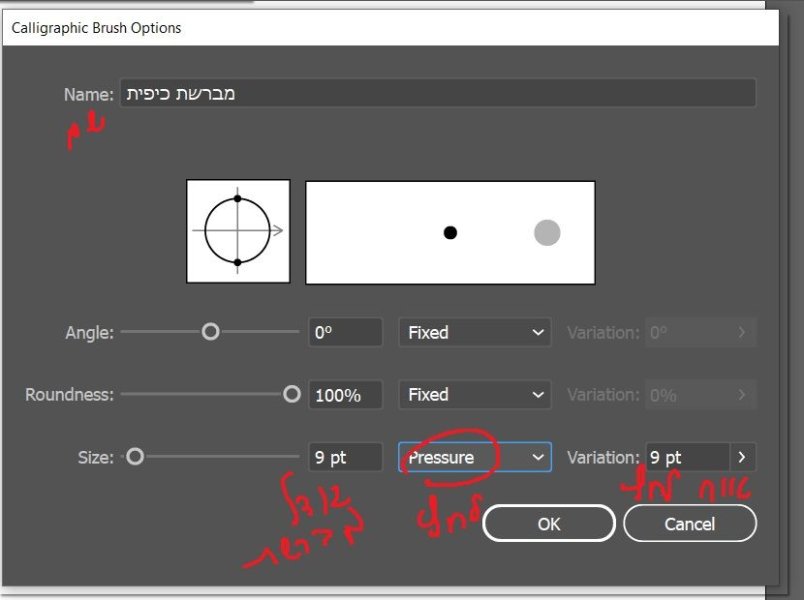This screenshot has width=804, height=600.
Task: Click bottom roundness handle dot on brush circle
Action: pyautogui.click(x=237, y=263)
